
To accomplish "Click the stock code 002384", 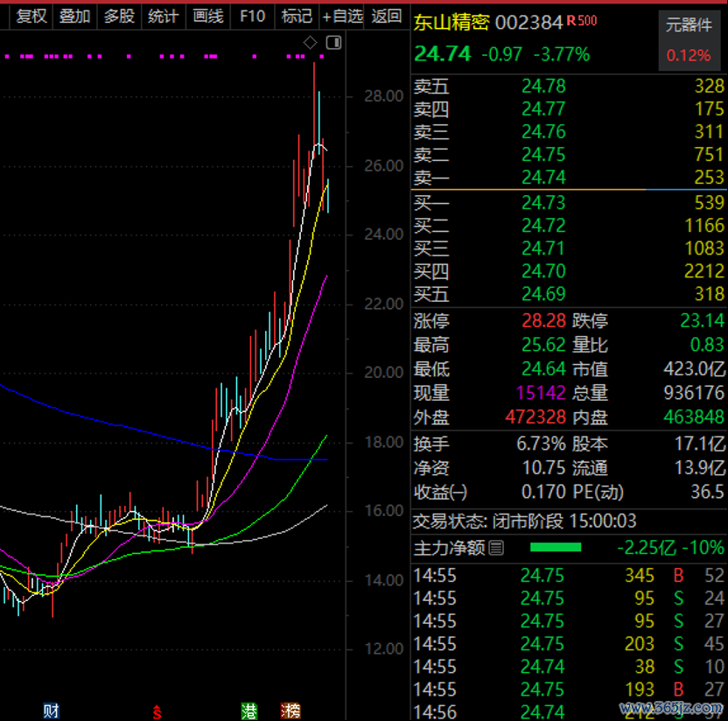I will point(528,22).
